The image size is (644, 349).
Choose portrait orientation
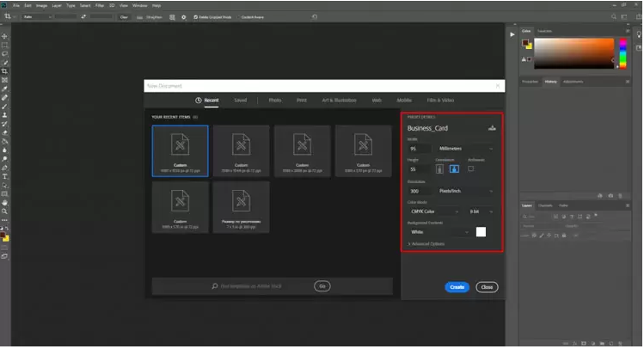click(439, 169)
